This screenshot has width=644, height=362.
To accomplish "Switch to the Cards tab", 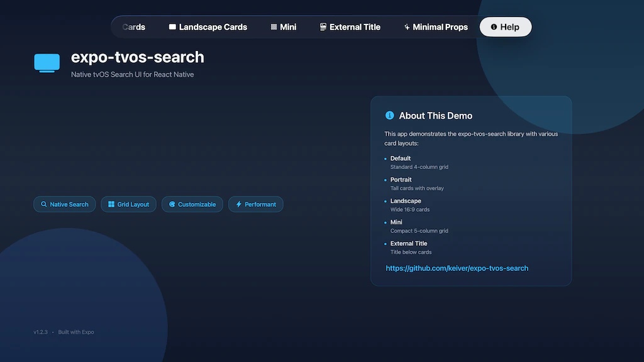I will 133,26.
